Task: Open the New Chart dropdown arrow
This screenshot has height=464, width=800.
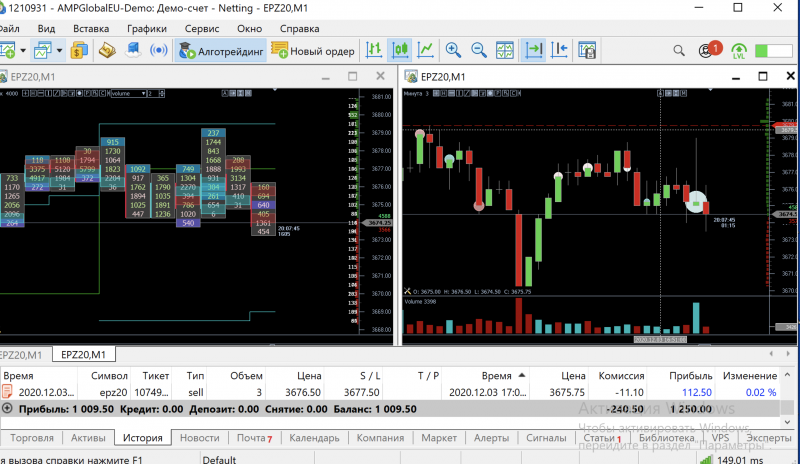Action: 22,50
